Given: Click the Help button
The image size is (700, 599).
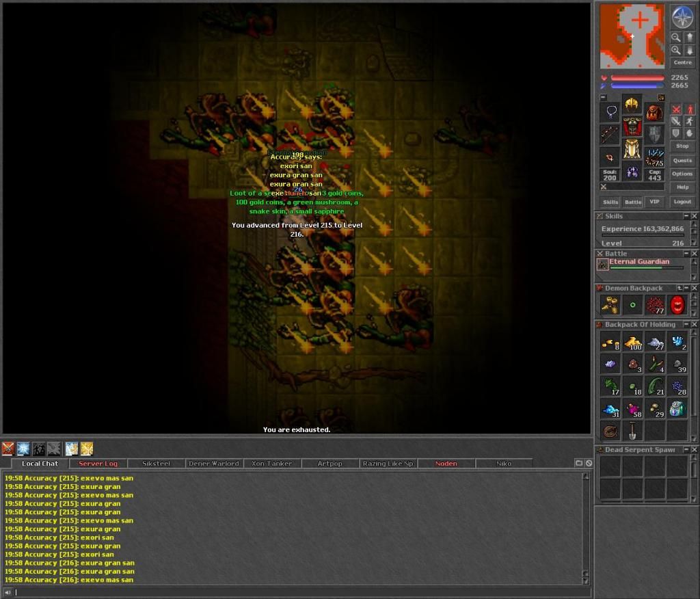Looking at the screenshot, I should pyautogui.click(x=682, y=187).
